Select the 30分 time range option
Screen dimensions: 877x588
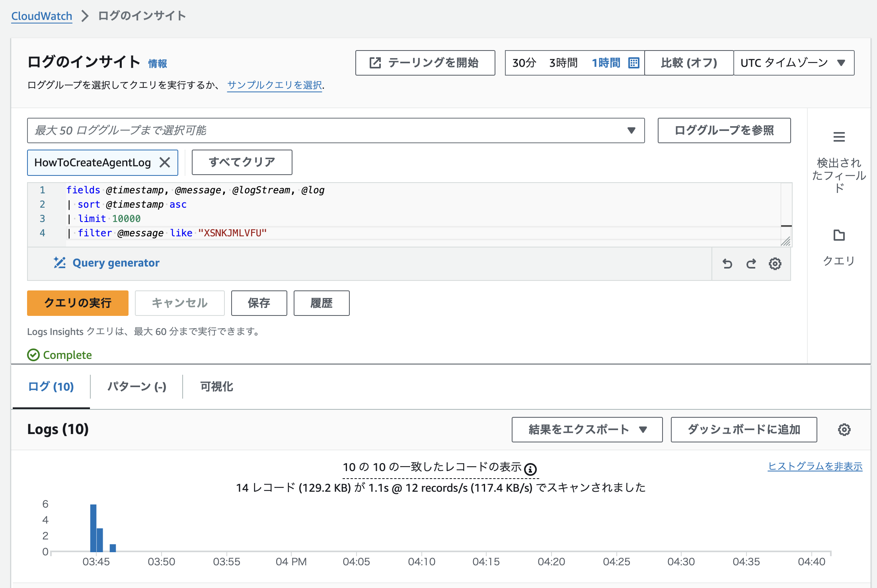coord(524,63)
